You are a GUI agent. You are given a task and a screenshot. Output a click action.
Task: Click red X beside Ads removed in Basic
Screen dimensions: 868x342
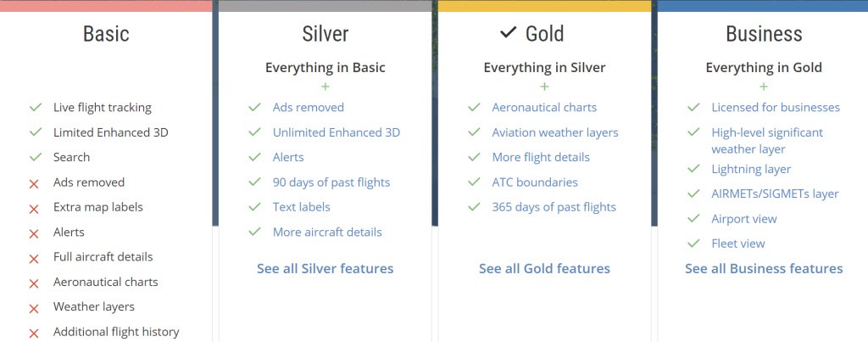[x=35, y=183]
